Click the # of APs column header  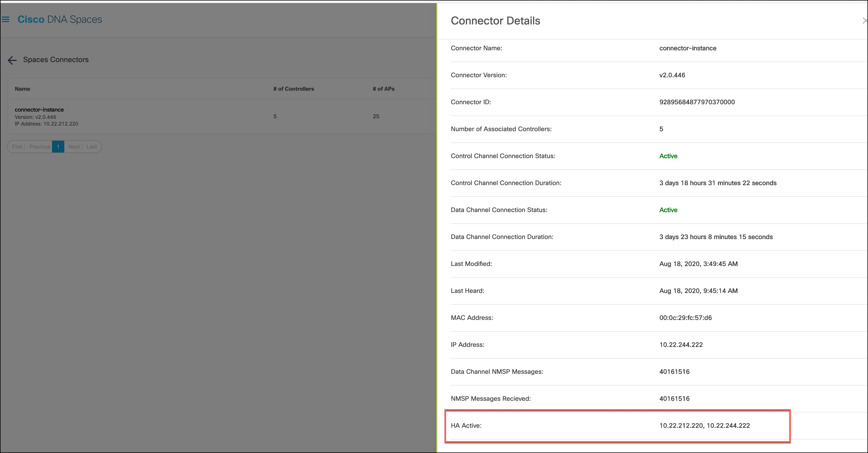384,89
